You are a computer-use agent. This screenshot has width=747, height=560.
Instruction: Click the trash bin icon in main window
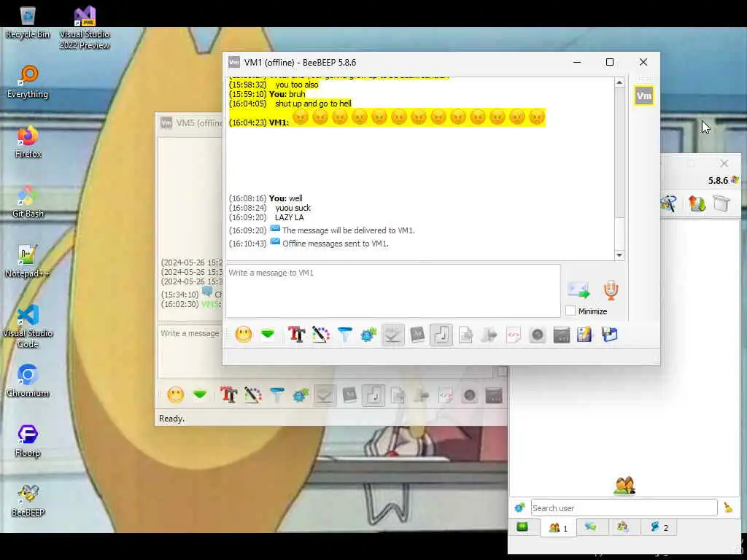coord(721,203)
